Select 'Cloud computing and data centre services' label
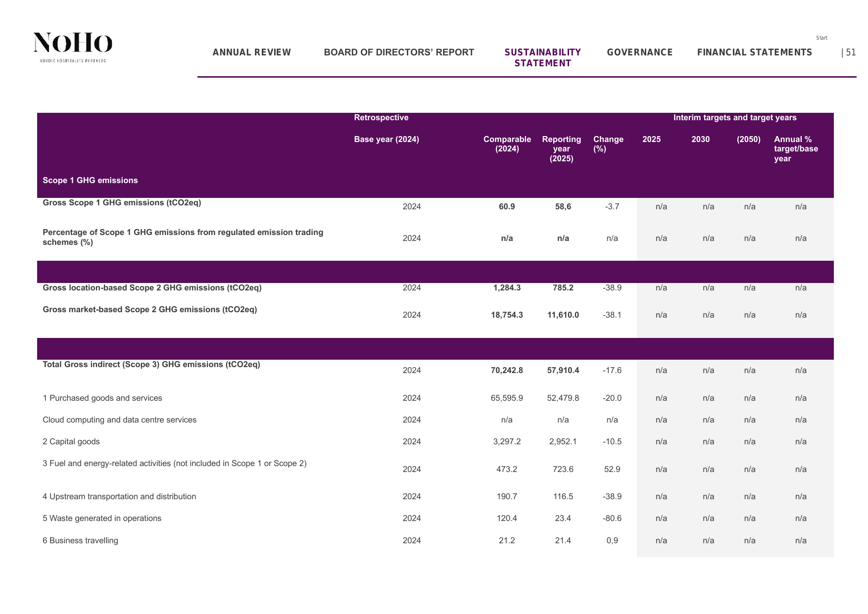The height and width of the screenshot is (614, 868). coord(120,420)
